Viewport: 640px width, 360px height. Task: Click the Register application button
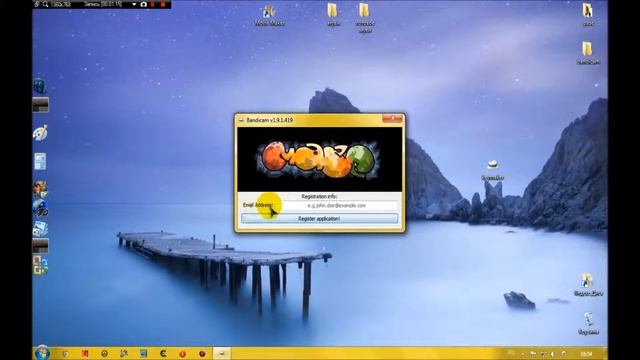tap(319, 219)
